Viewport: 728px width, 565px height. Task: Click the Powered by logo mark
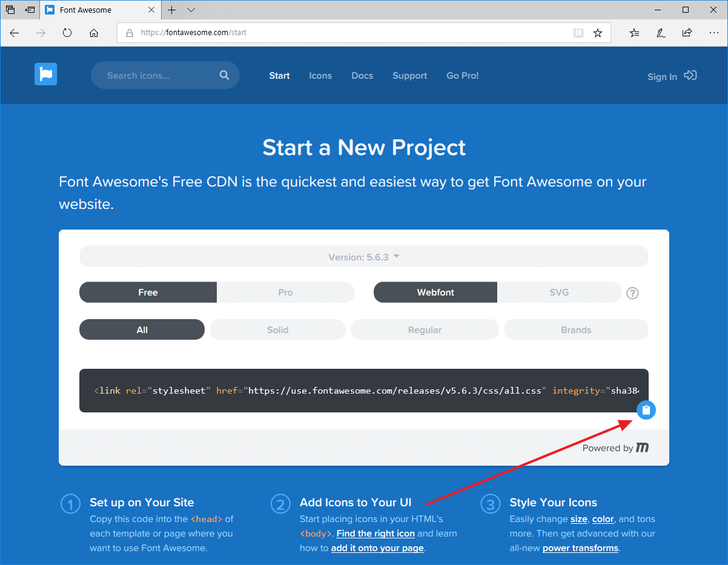643,448
